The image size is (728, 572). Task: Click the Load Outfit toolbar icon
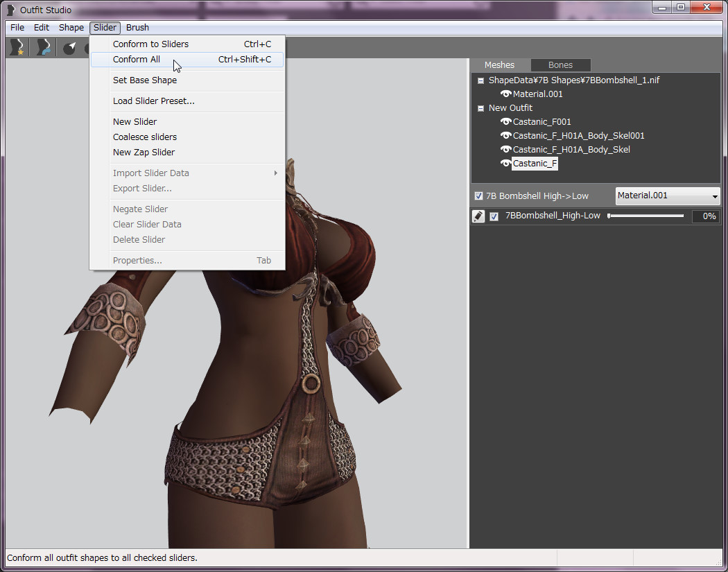44,47
